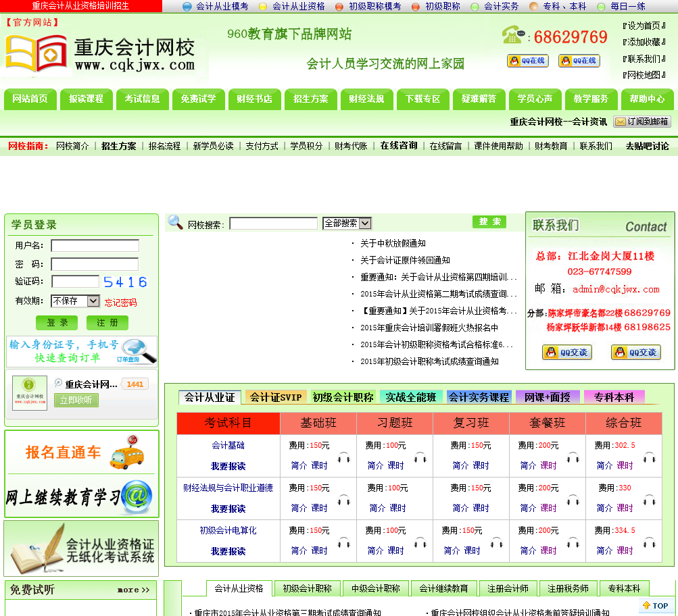Open 网站首页 in the main navigation
Viewport: 678px width, 616px height.
tap(30, 99)
